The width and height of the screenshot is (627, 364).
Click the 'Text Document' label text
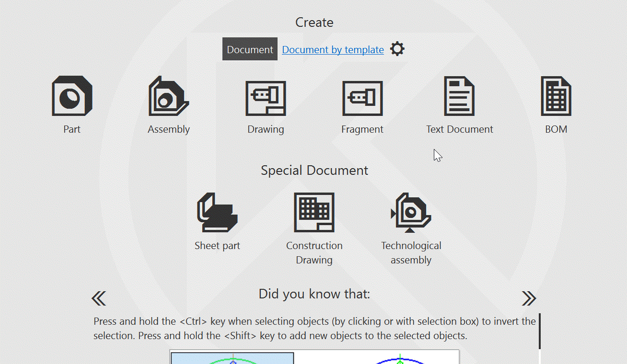[459, 129]
